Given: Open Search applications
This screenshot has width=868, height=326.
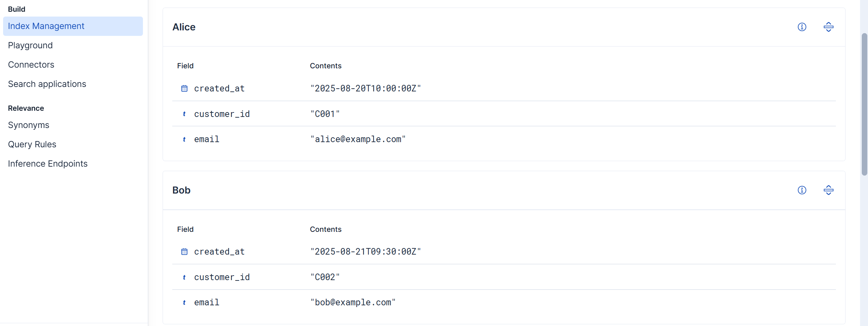Looking at the screenshot, I should (47, 84).
